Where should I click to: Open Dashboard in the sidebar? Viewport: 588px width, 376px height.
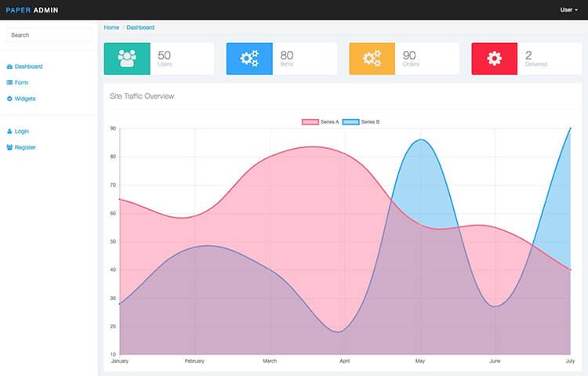28,67
